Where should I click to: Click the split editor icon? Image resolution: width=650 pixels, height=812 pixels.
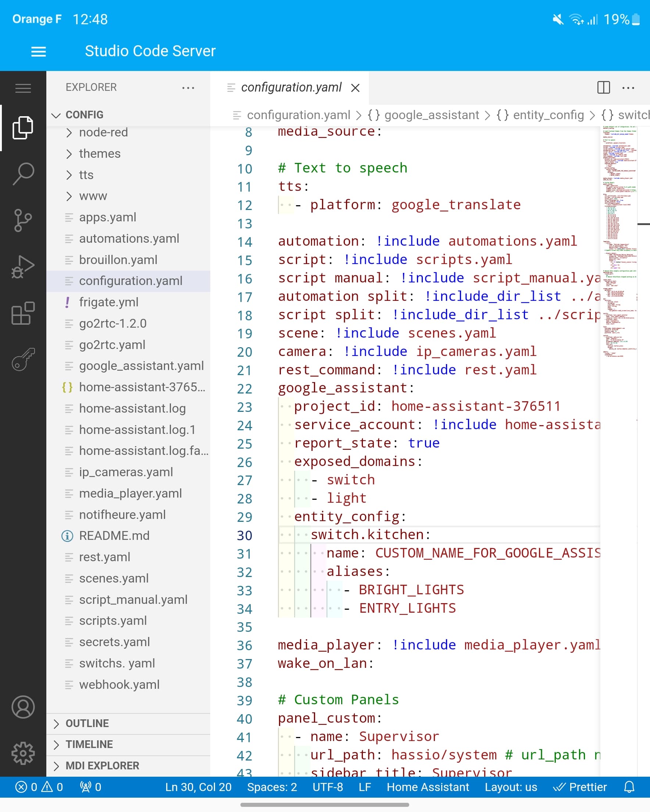603,88
